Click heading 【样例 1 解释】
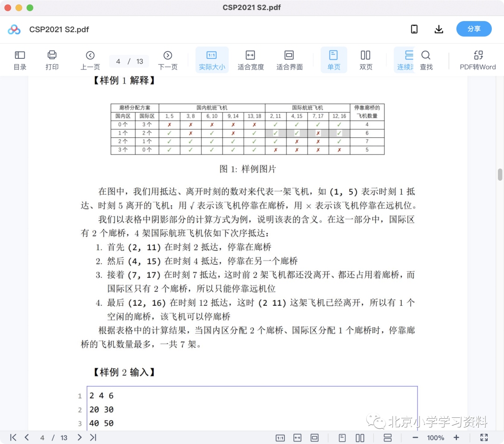Viewport: 504px width, 444px height. click(124, 80)
